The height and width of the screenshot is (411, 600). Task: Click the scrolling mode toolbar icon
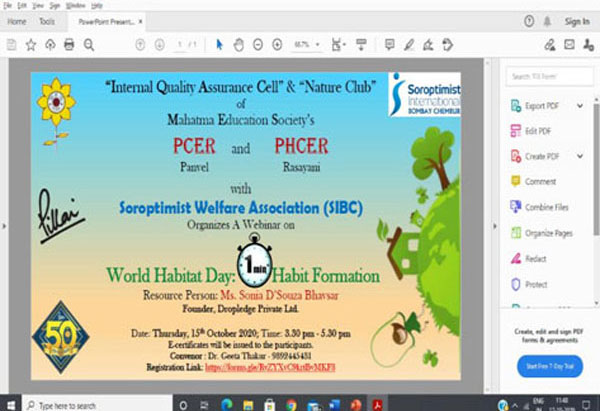coord(361,45)
